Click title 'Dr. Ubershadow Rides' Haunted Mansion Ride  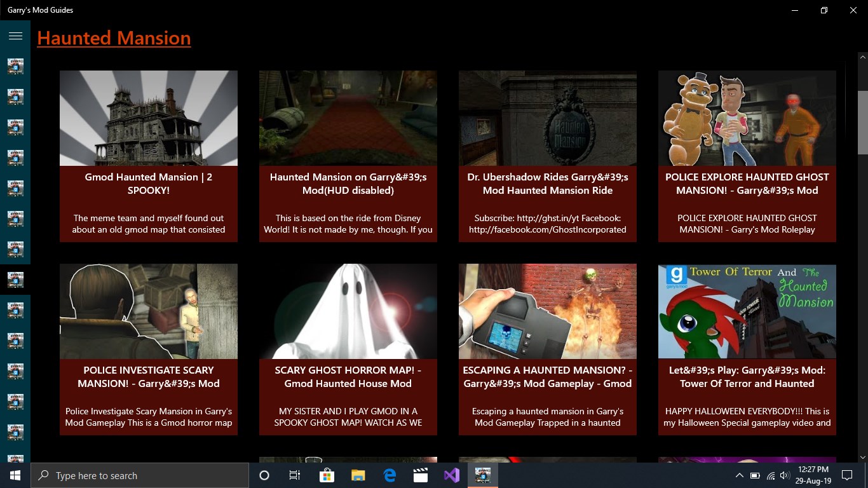pos(548,184)
